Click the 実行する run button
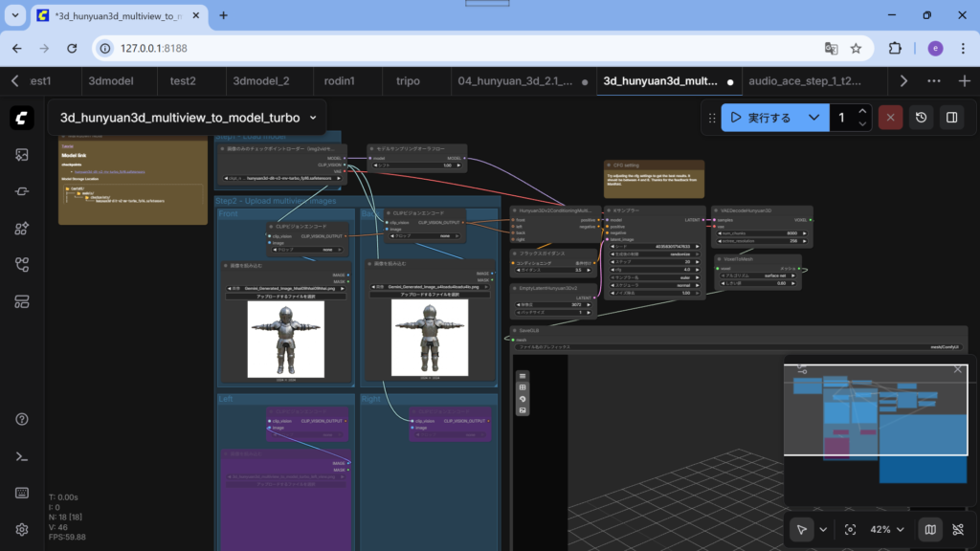980x551 pixels. click(763, 118)
